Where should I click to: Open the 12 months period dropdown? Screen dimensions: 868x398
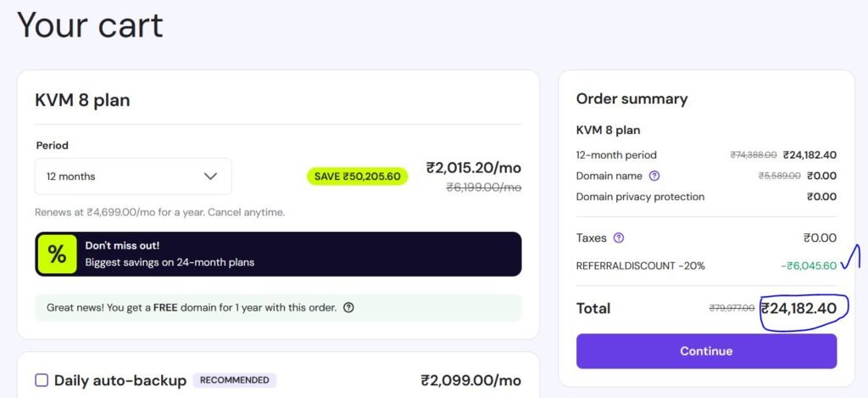click(133, 177)
